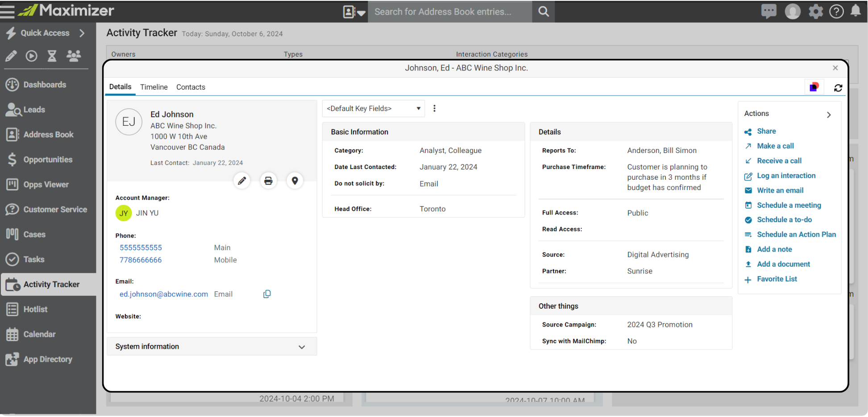Click the Quick Access lightning icon
The image size is (868, 417).
[11, 33]
